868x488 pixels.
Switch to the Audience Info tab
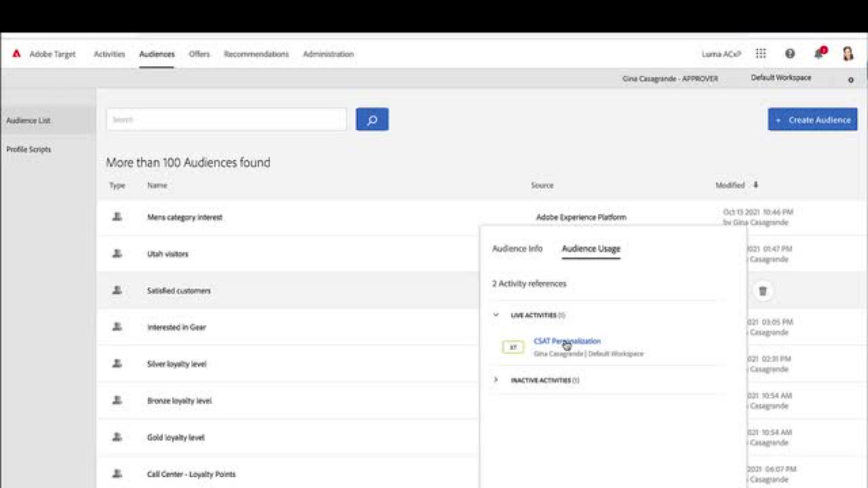click(518, 249)
